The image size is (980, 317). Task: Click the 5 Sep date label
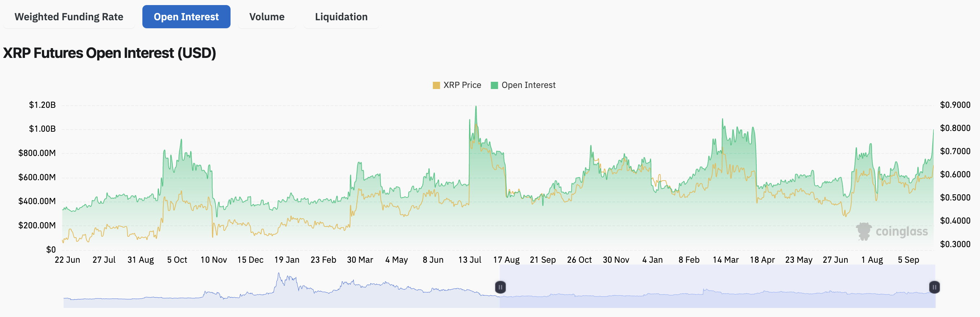click(x=908, y=260)
